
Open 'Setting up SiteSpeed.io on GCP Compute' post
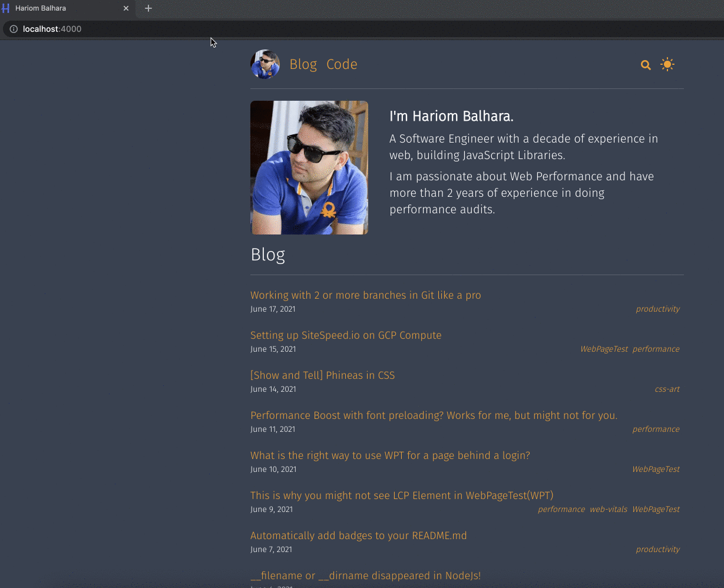pyautogui.click(x=346, y=335)
